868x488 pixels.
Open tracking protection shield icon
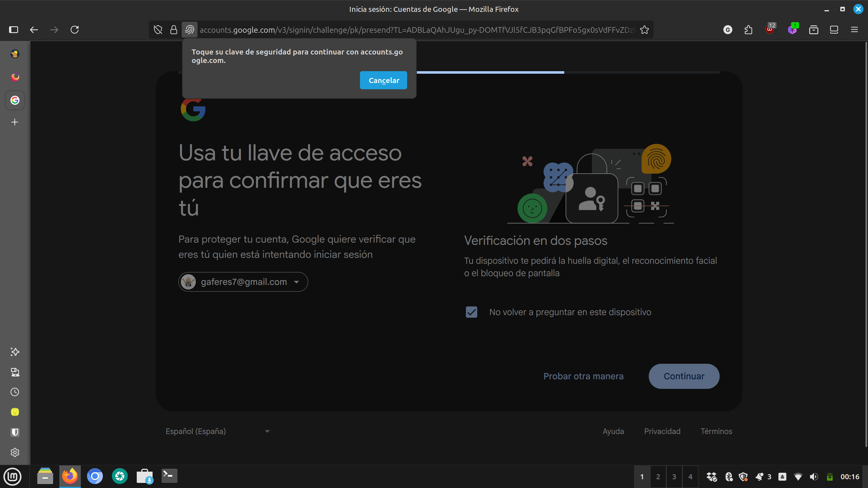coord(158,30)
